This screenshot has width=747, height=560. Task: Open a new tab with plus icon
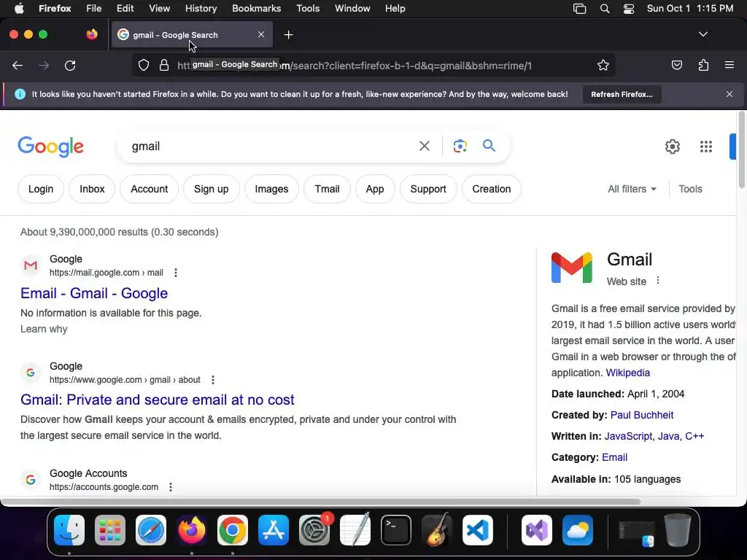pos(288,35)
